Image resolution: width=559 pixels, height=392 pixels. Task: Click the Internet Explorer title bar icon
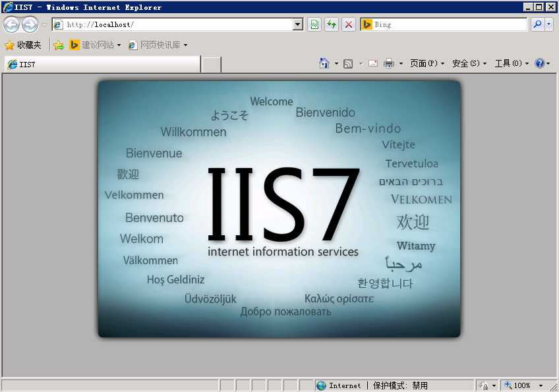pos(8,7)
